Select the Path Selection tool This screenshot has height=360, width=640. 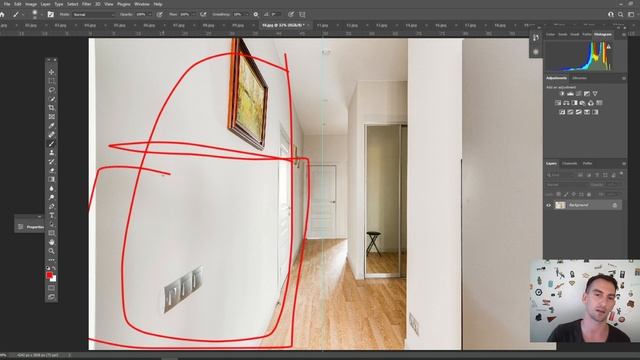[51, 224]
